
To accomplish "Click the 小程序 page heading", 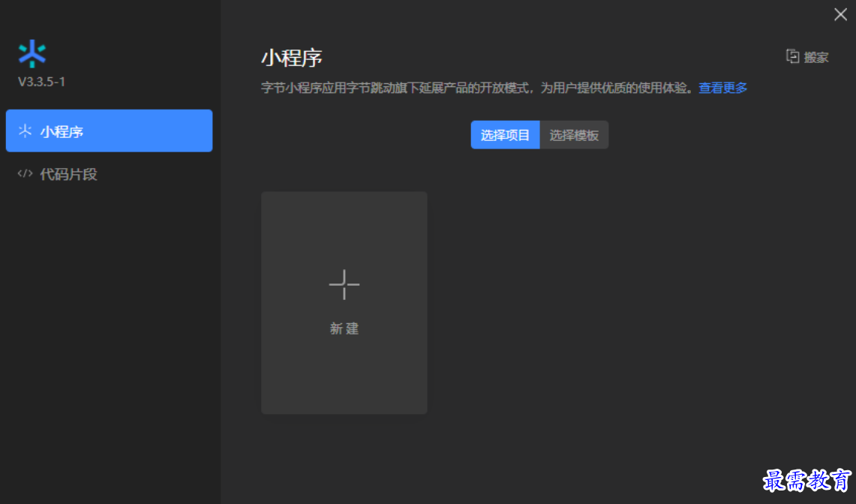I will (x=292, y=58).
